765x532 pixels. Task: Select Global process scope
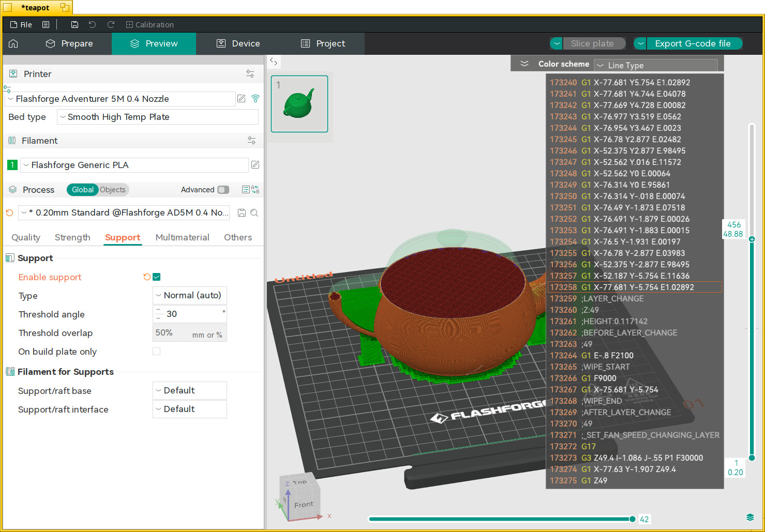coord(82,190)
